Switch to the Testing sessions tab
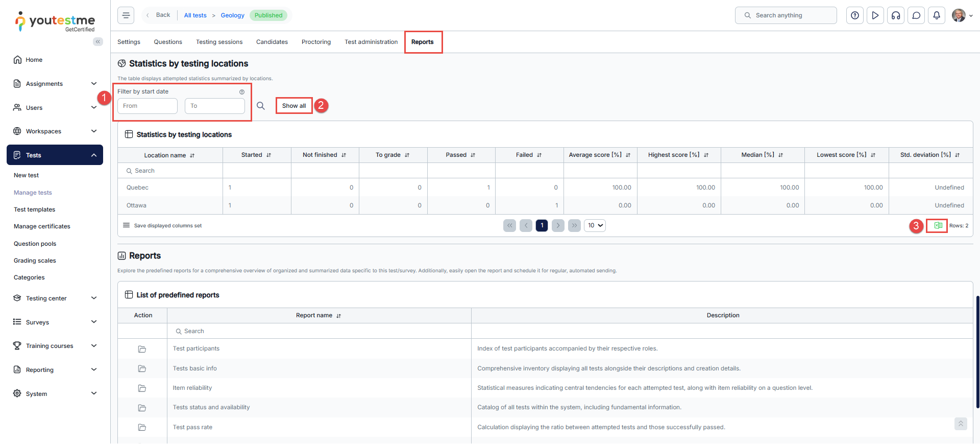 tap(219, 42)
